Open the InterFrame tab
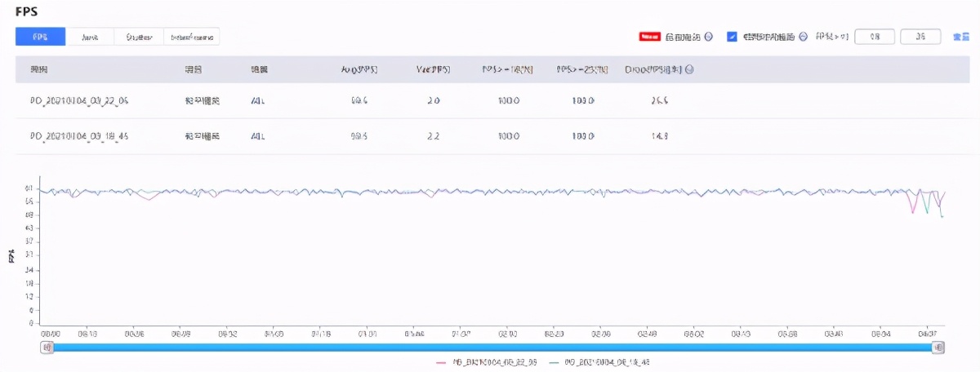Viewport: 980px width, 372px height. point(192,37)
